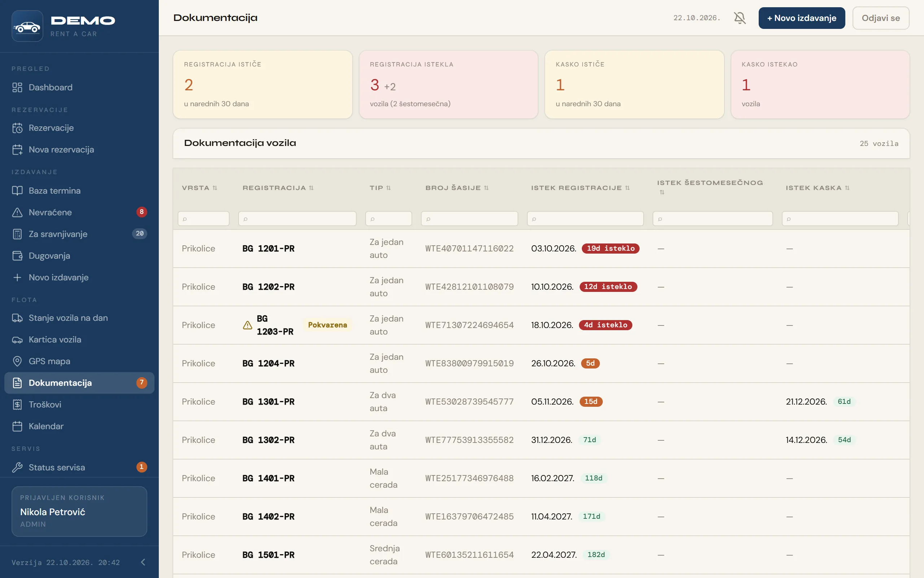
Task: Sort by Istek kaska column
Action: [818, 188]
